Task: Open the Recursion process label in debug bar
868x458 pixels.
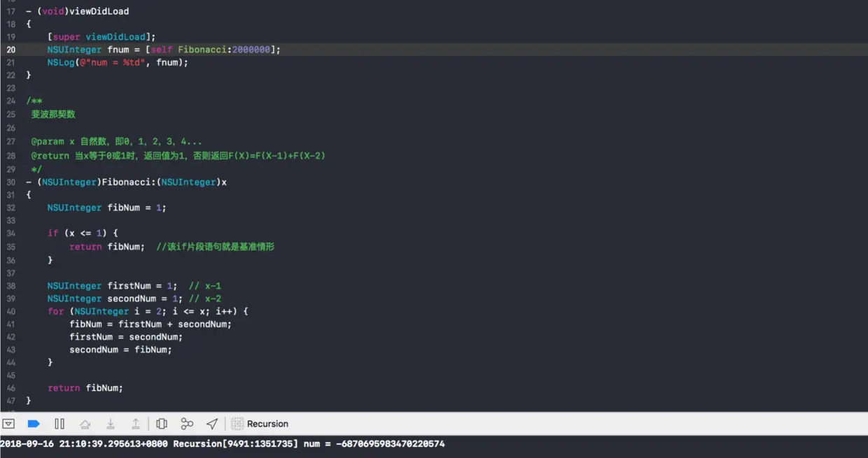Action: 267,424
